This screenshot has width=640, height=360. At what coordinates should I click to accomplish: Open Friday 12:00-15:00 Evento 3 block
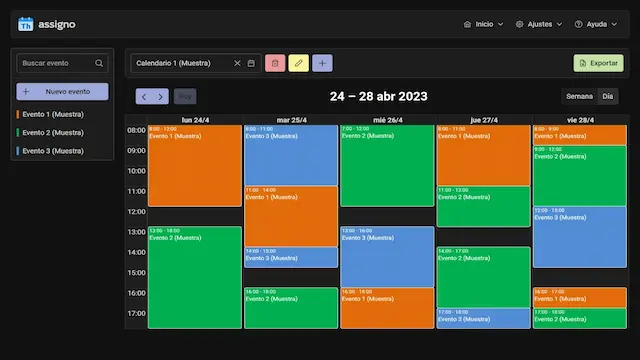pyautogui.click(x=580, y=237)
